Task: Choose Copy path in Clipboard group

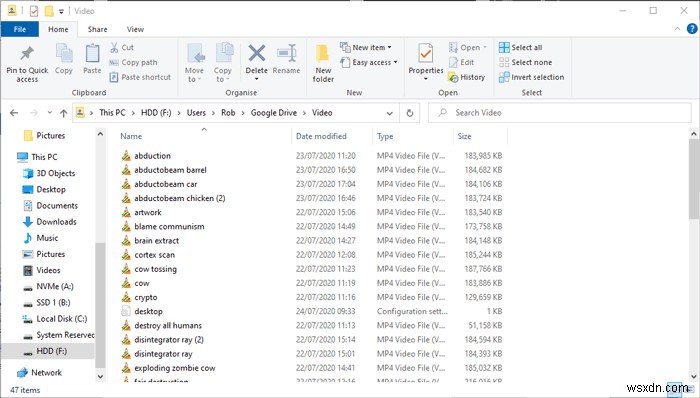Action: pos(133,62)
